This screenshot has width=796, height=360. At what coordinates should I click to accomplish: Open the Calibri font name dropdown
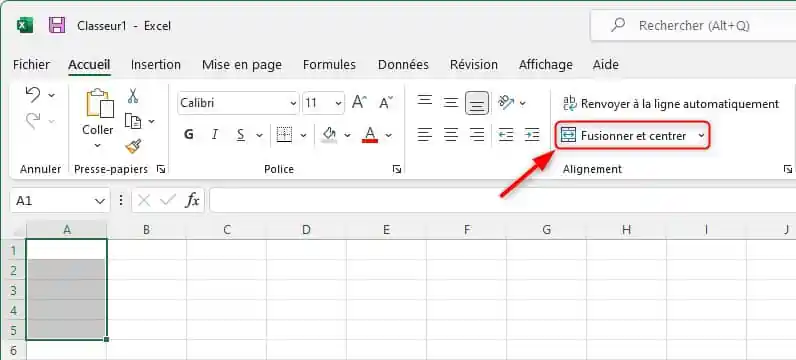click(293, 104)
